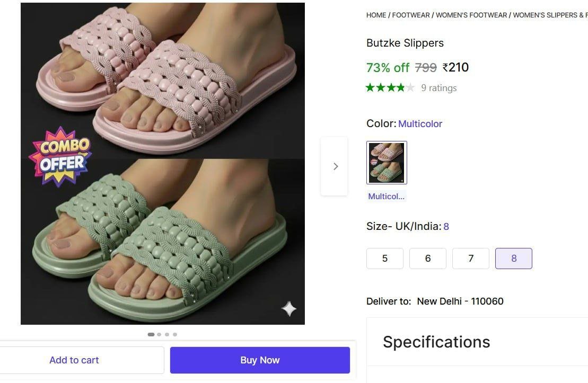Click the Combo Offer badge
The width and height of the screenshot is (588, 383).
(x=59, y=156)
